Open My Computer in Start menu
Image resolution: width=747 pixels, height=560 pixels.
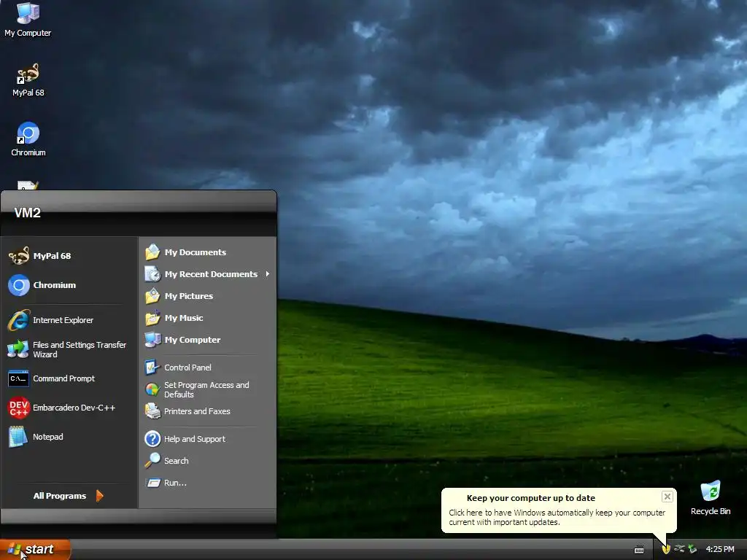click(207, 340)
